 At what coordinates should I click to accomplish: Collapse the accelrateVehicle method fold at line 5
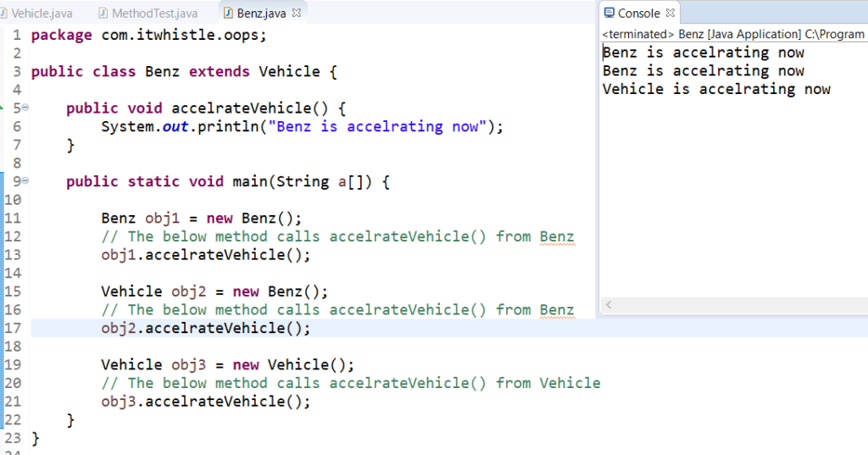pos(25,108)
